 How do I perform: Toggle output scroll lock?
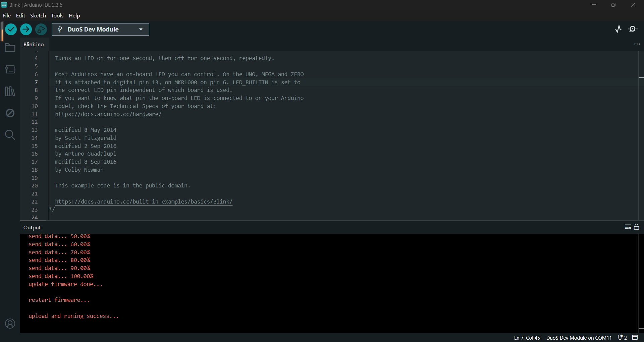point(637,227)
